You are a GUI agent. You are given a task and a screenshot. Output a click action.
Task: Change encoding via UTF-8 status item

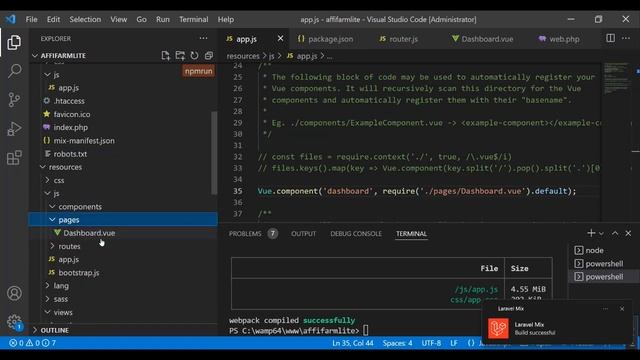(431, 343)
